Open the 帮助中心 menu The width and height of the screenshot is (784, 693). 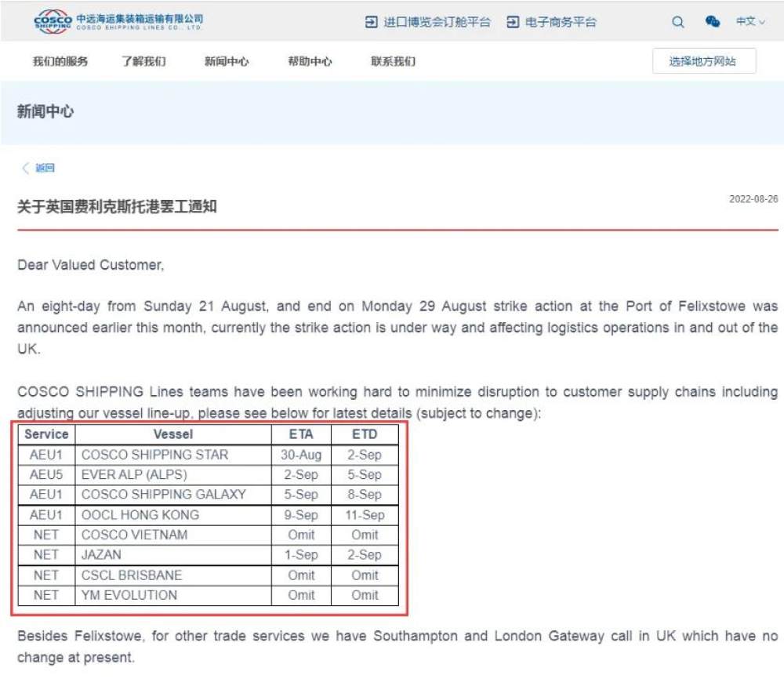(310, 61)
